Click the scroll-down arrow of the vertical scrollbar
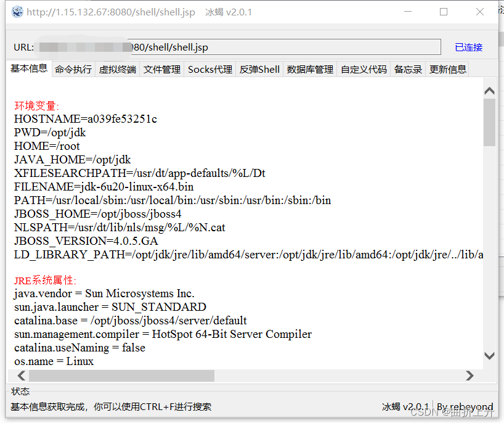 (x=489, y=356)
